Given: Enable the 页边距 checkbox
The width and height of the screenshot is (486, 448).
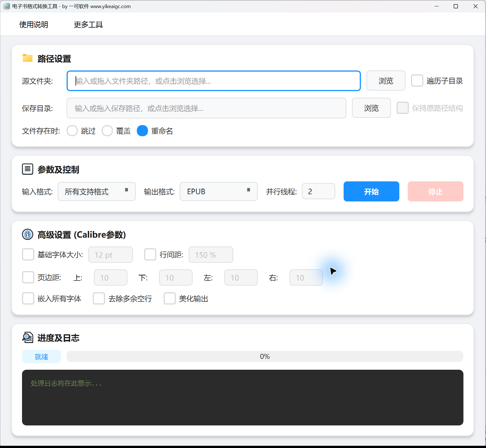Looking at the screenshot, I should click(28, 277).
